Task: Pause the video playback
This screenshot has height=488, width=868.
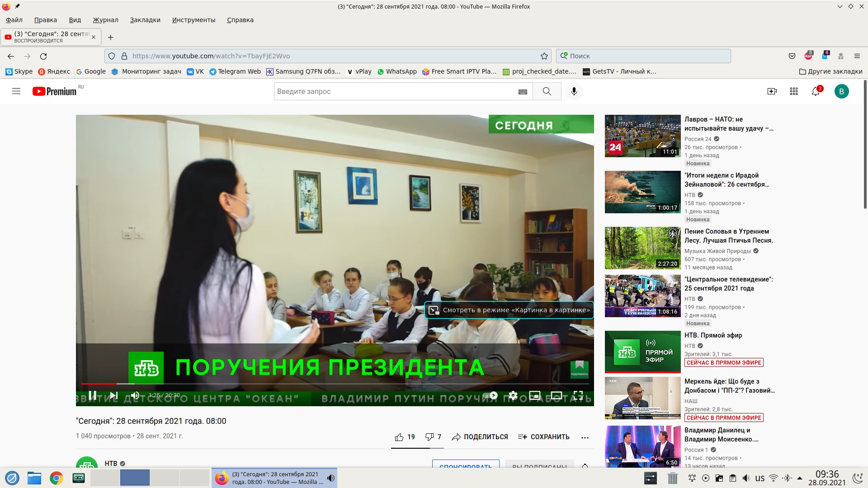Action: 92,395
